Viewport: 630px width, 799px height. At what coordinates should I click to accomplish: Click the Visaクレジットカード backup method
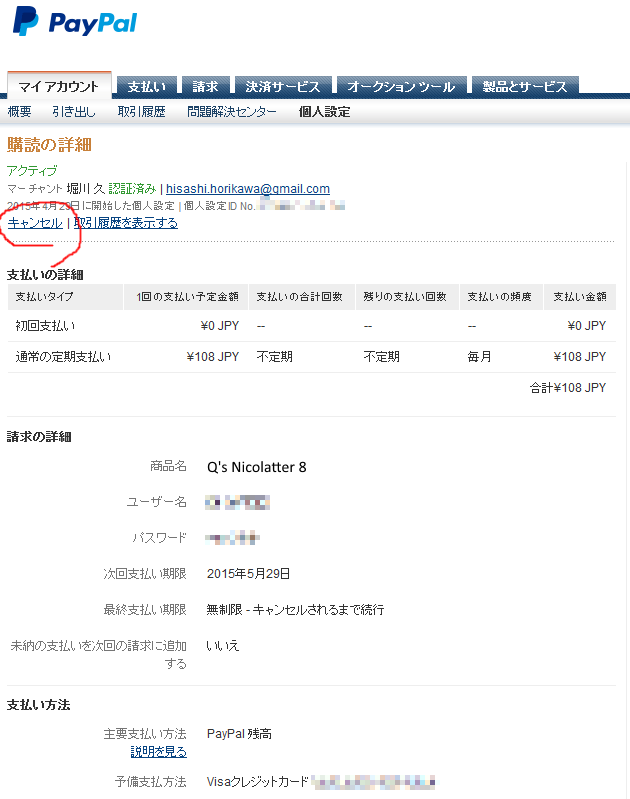point(258,782)
